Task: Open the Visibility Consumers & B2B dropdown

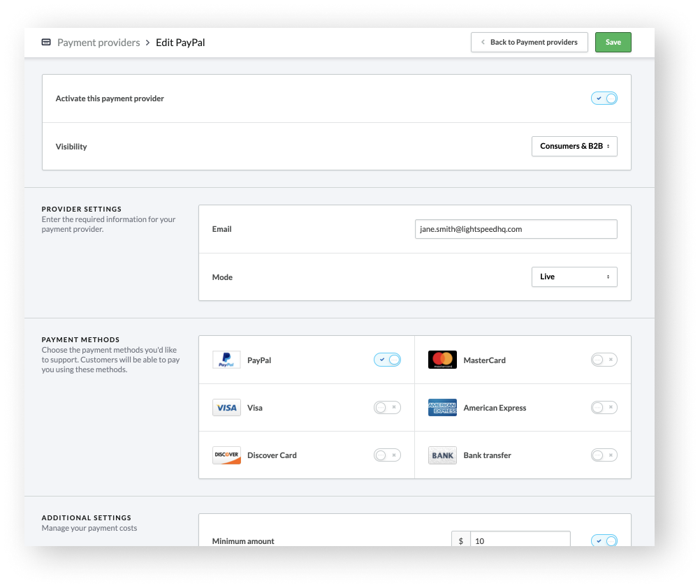Action: tap(574, 147)
